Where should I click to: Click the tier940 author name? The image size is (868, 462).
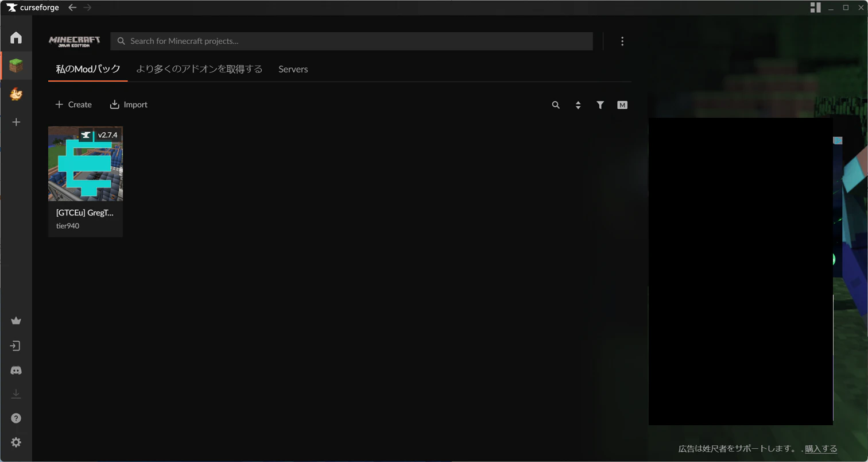(68, 226)
